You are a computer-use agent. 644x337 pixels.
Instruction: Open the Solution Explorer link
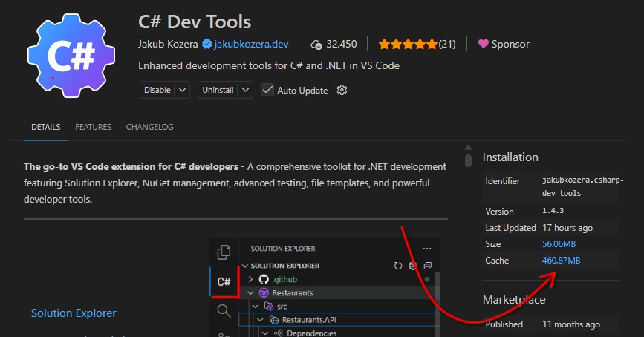74,313
